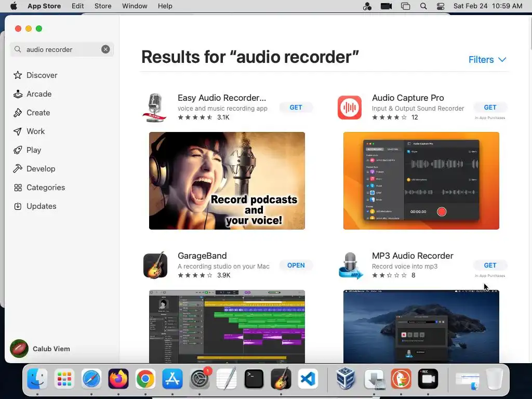Open the Discover section in sidebar
Viewport: 532px width, 399px height.
(x=35, y=75)
